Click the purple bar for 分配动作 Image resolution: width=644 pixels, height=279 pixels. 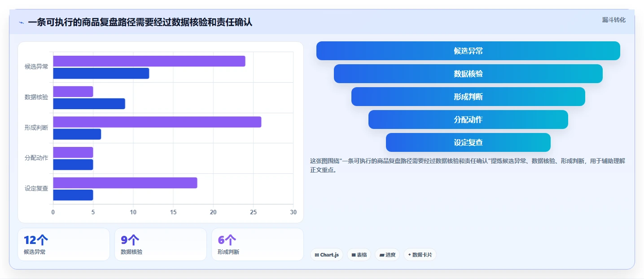(x=73, y=152)
